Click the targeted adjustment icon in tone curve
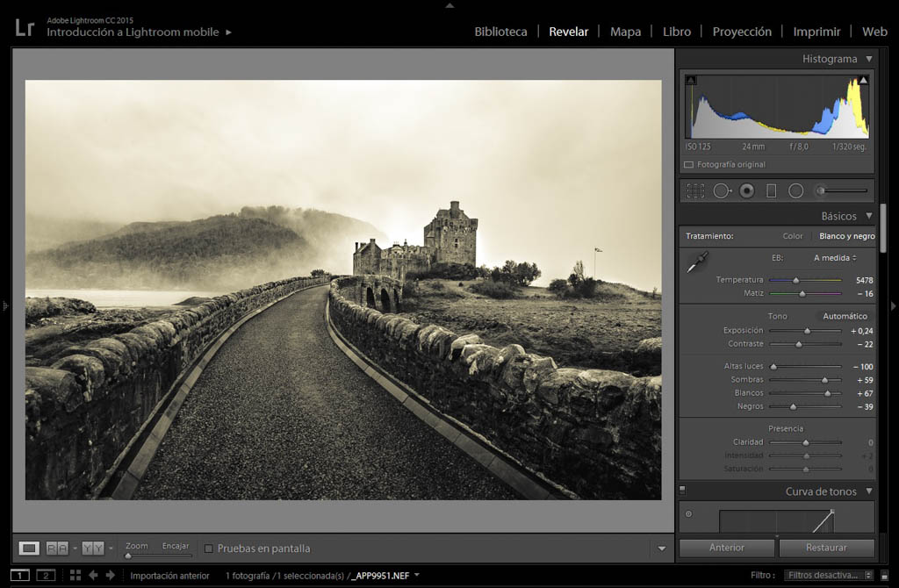 click(x=688, y=514)
